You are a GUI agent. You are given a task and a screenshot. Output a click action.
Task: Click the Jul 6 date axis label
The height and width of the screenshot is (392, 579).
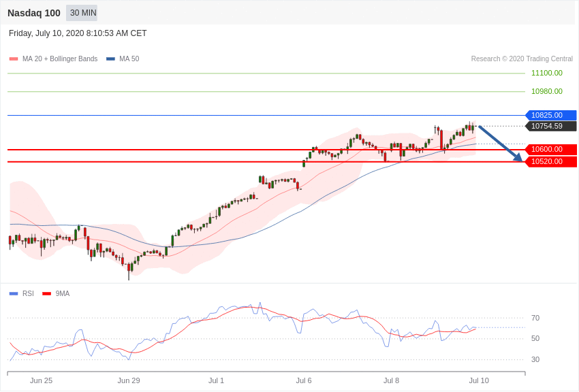pyautogui.click(x=304, y=380)
